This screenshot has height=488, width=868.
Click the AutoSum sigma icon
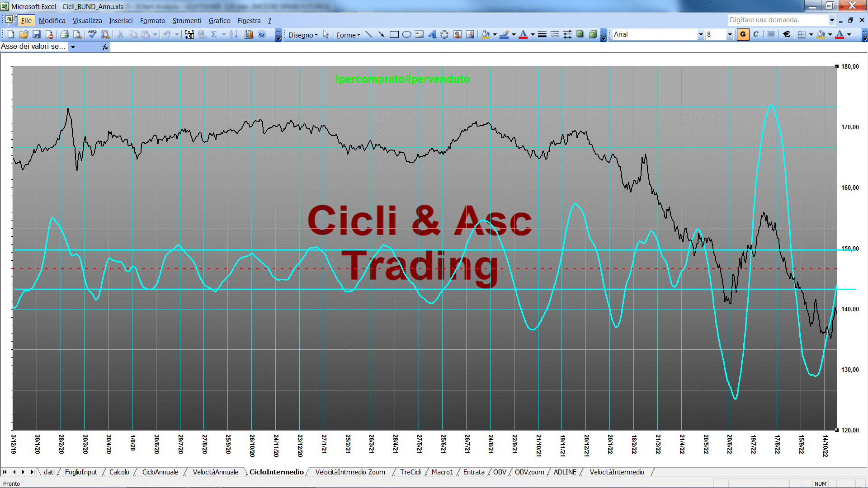214,34
